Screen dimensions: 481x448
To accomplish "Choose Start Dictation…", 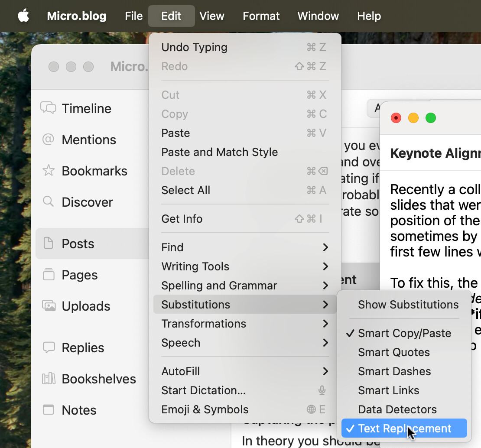I will (245, 390).
